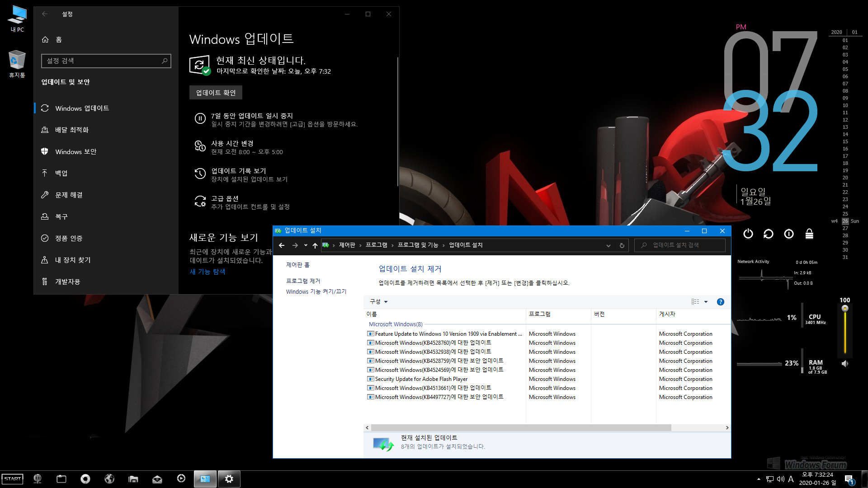Navigate back in 업데이트 설치 window

(282, 245)
